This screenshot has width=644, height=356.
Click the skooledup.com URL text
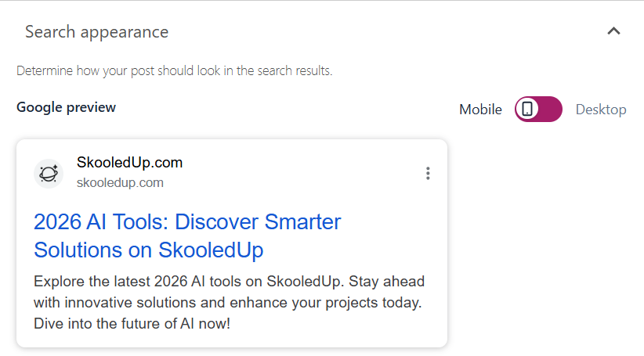[x=120, y=183]
